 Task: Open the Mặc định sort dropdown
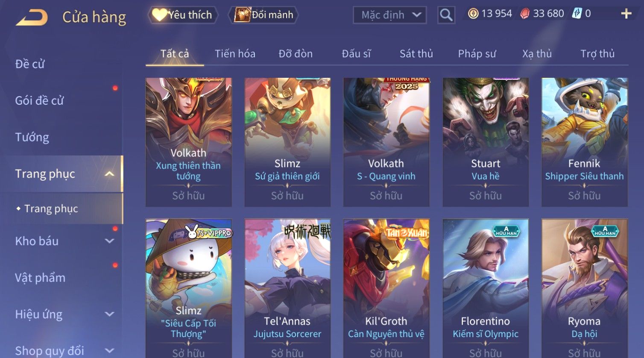tap(389, 15)
